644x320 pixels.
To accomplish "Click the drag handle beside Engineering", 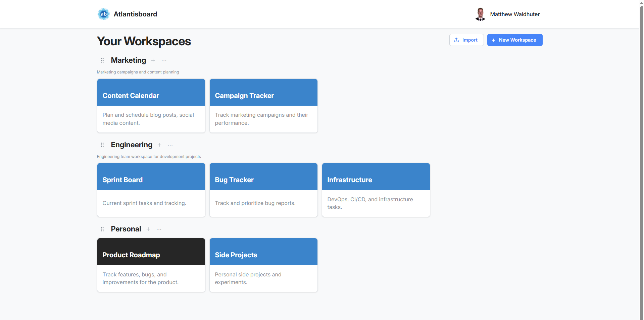I will point(102,145).
